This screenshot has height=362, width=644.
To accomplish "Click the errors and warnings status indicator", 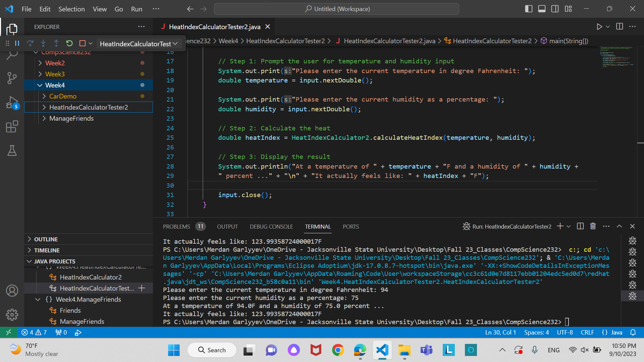I will click(x=34, y=332).
